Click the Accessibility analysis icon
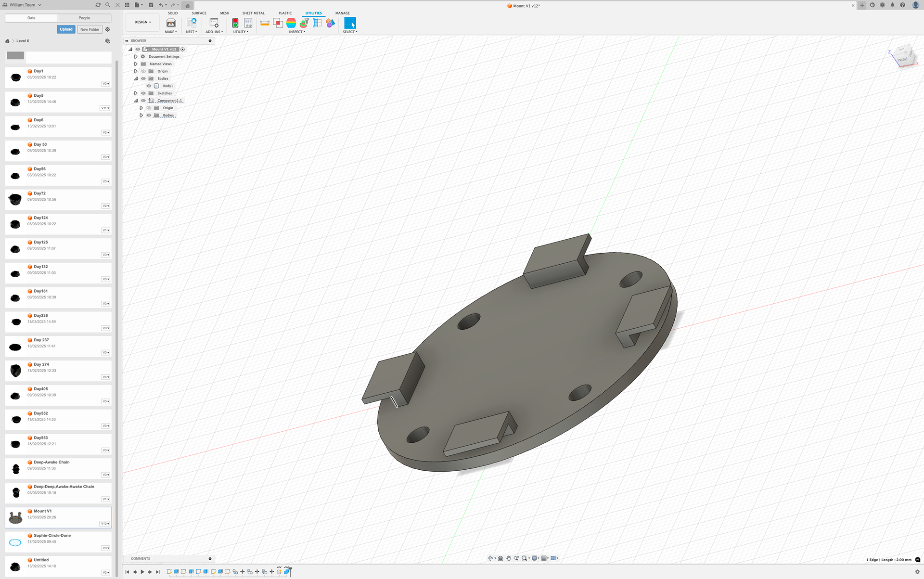 304,23
